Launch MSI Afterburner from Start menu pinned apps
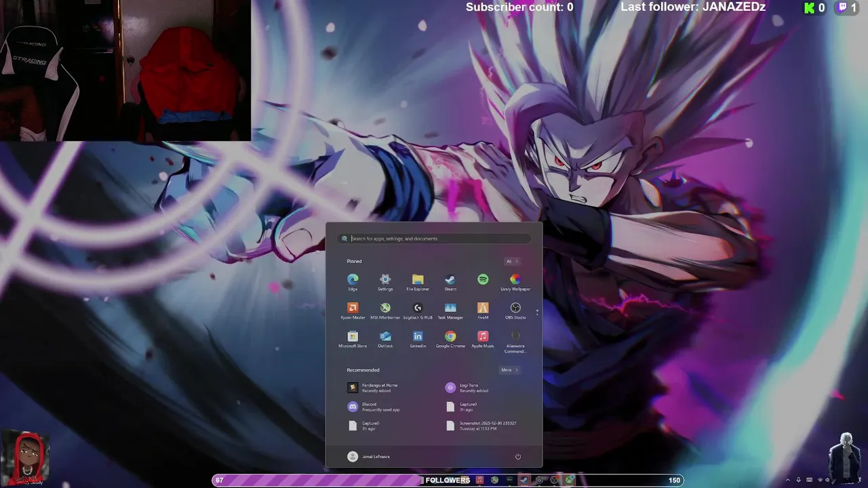The height and width of the screenshot is (488, 868). 385,310
